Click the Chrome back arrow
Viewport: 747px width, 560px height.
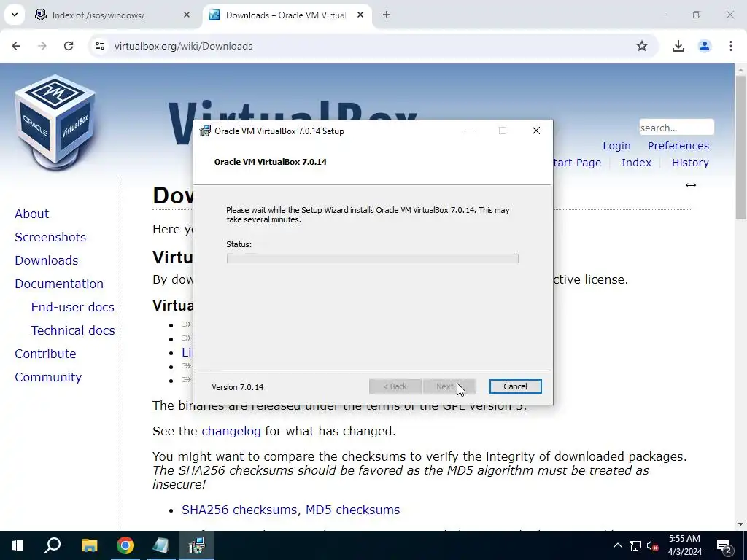16,46
